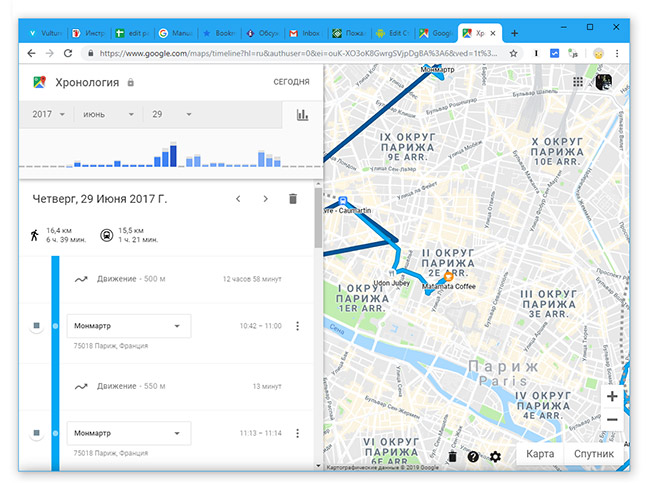Switch to the edit p browser tab

point(132,33)
